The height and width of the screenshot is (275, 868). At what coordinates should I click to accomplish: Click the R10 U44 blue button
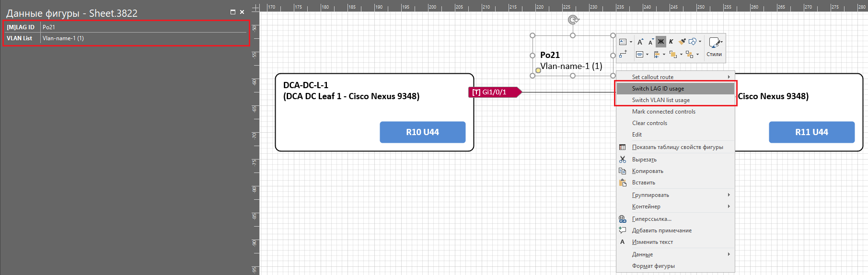click(422, 132)
